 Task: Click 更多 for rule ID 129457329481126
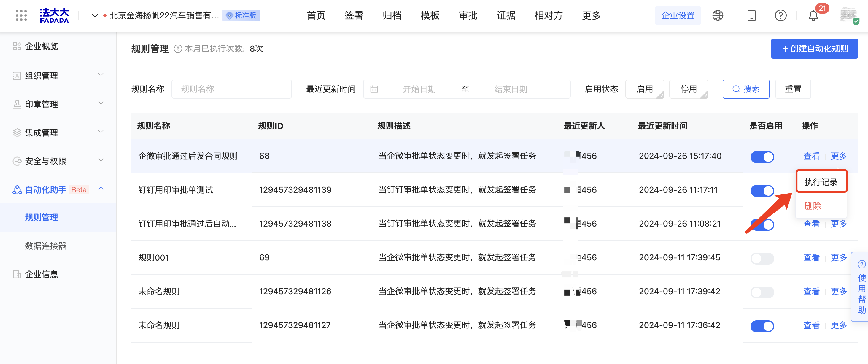838,292
